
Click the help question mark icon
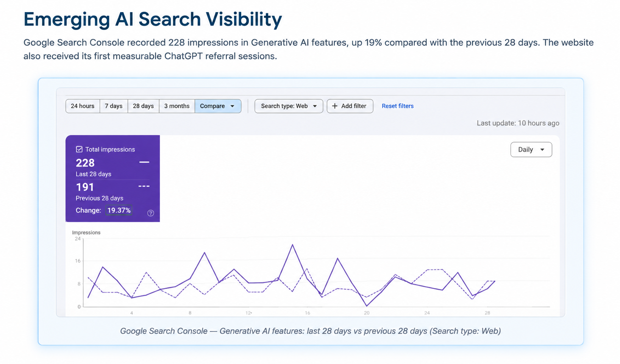(151, 213)
